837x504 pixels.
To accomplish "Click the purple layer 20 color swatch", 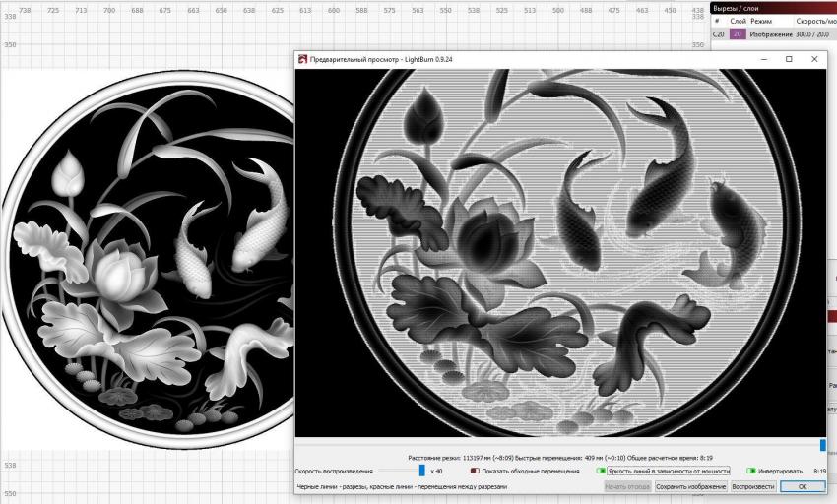I will coord(738,34).
